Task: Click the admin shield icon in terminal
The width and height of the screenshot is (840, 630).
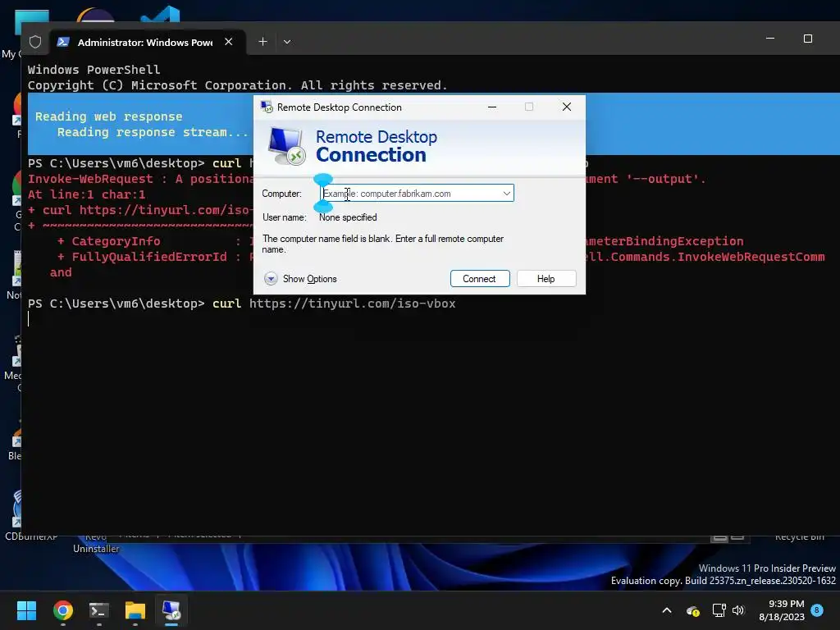Action: pyautogui.click(x=35, y=42)
